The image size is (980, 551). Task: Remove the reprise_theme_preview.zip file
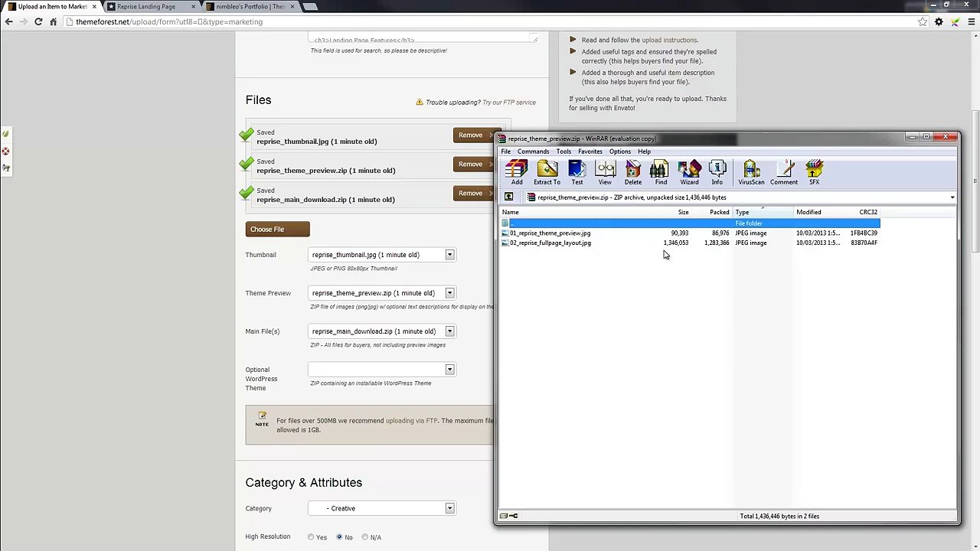(473, 165)
